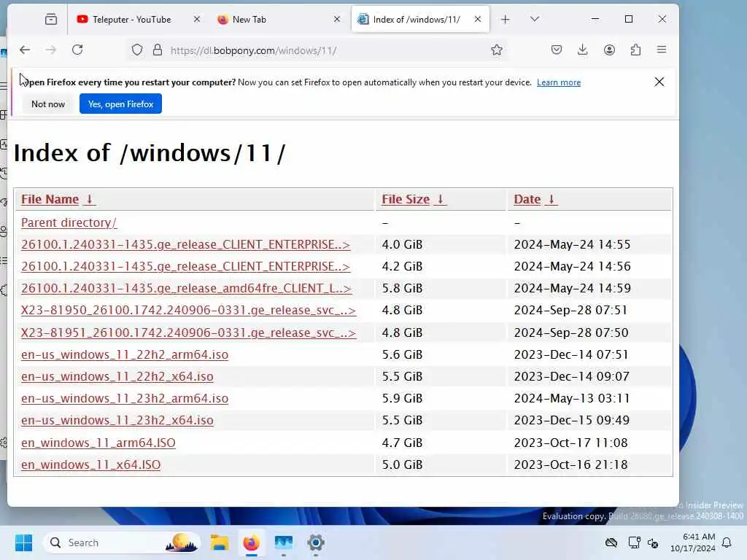
Task: Open the Save to Pocket icon
Action: pos(557,50)
